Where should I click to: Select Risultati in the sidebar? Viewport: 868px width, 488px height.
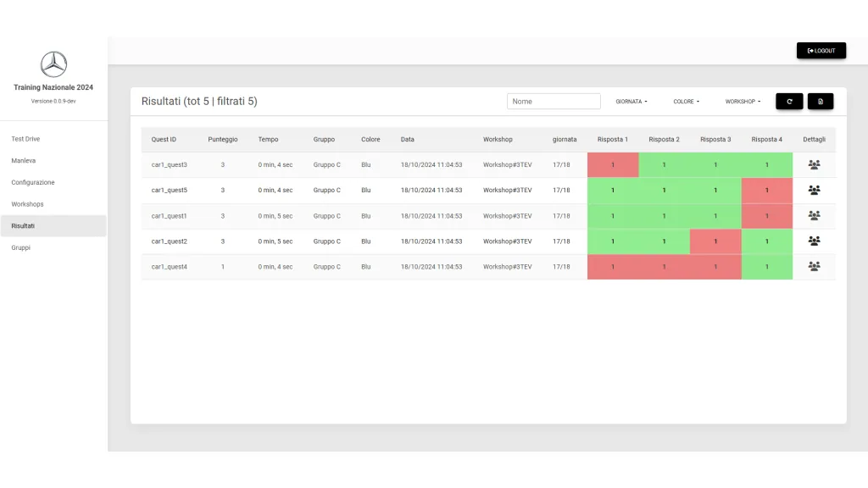(53, 225)
